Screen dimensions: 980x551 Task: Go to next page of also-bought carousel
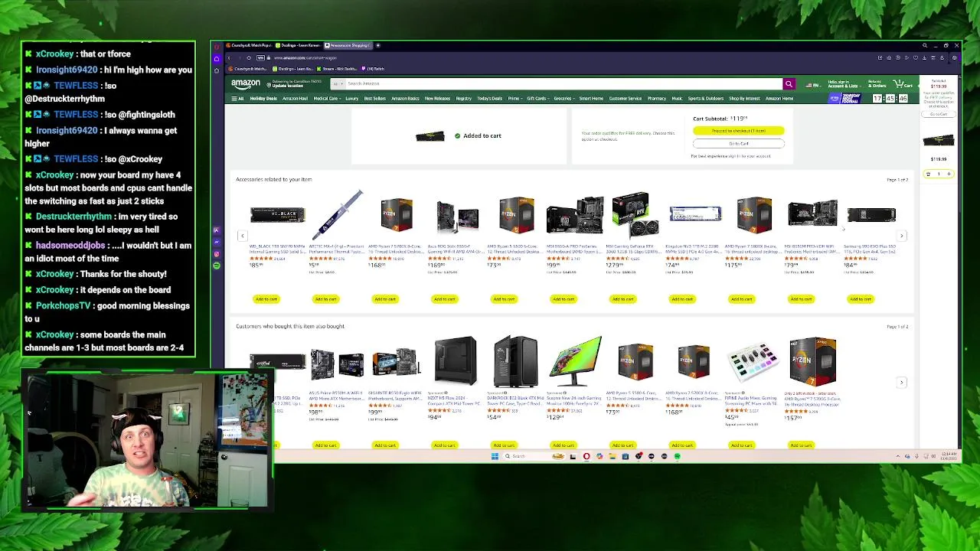pyautogui.click(x=901, y=382)
